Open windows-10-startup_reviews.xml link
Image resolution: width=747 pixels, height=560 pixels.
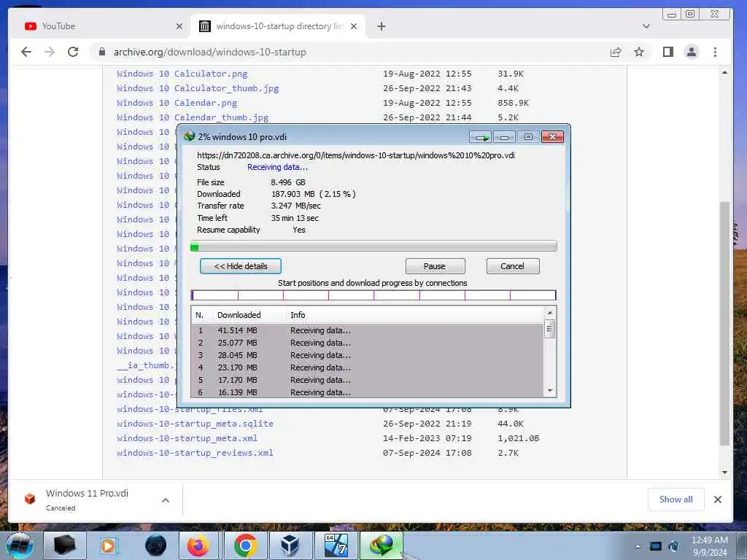196,453
